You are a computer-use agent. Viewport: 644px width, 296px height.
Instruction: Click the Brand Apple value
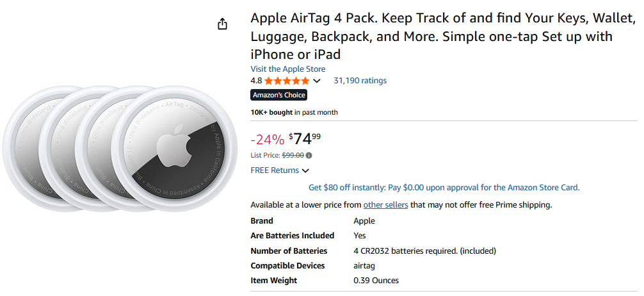pos(364,221)
